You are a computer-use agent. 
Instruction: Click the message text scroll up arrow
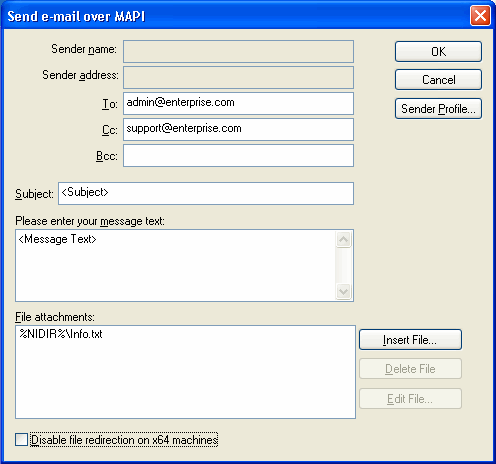(x=343, y=239)
